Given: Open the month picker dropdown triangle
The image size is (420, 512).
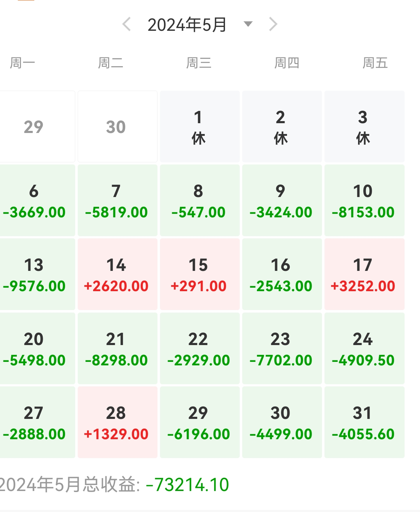Looking at the screenshot, I should point(248,24).
